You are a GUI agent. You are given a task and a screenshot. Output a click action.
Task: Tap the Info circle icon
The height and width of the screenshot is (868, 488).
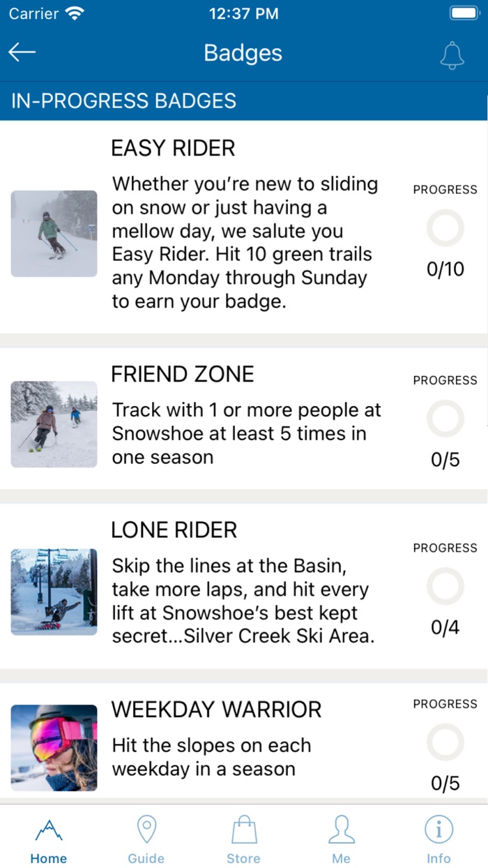click(x=439, y=830)
